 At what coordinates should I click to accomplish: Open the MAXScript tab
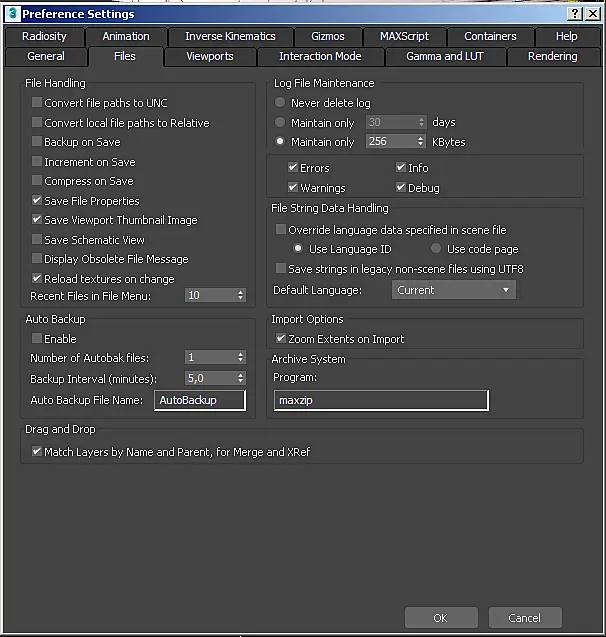(x=405, y=36)
